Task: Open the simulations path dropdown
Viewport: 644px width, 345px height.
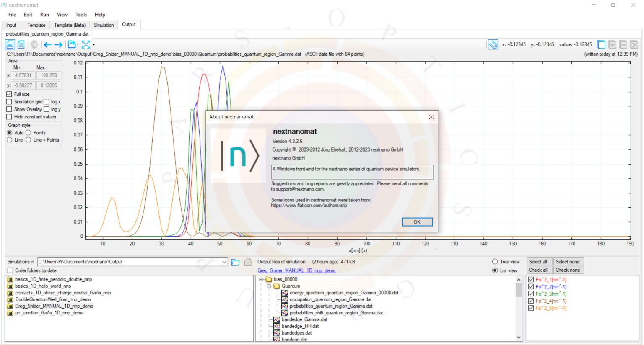Action: coord(224,262)
